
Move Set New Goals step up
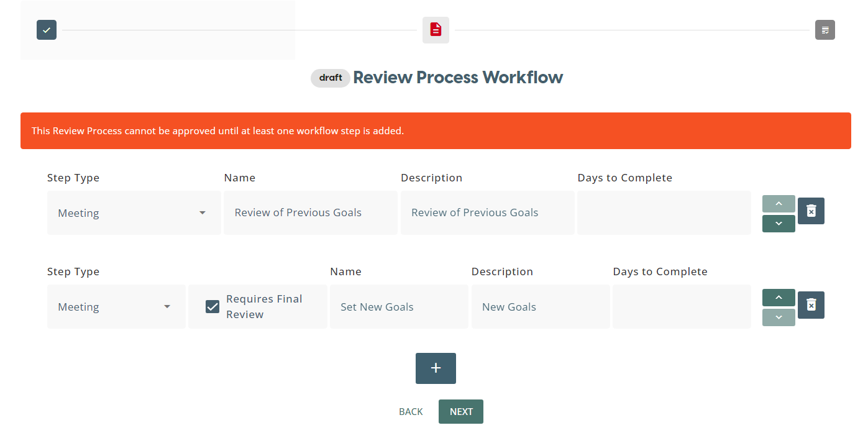(779, 298)
